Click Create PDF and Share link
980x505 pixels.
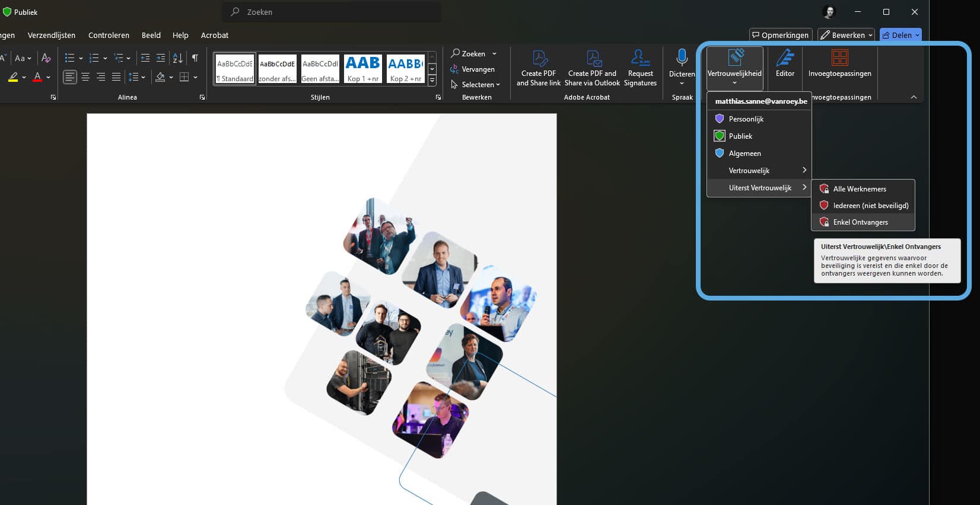(x=539, y=68)
